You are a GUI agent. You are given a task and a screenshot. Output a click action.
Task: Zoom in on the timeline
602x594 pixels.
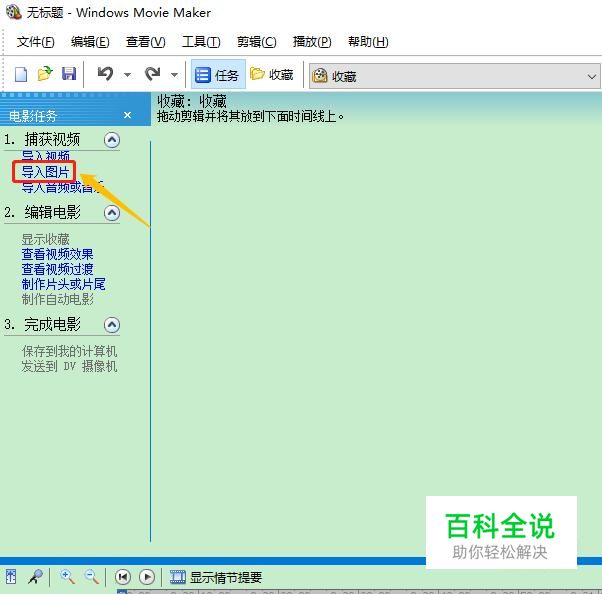(x=68, y=577)
